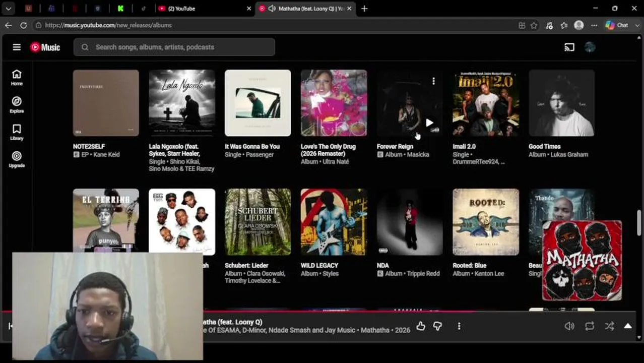The image size is (644, 363).
Task: Click the YouTube Music logo
Action: coord(45,47)
